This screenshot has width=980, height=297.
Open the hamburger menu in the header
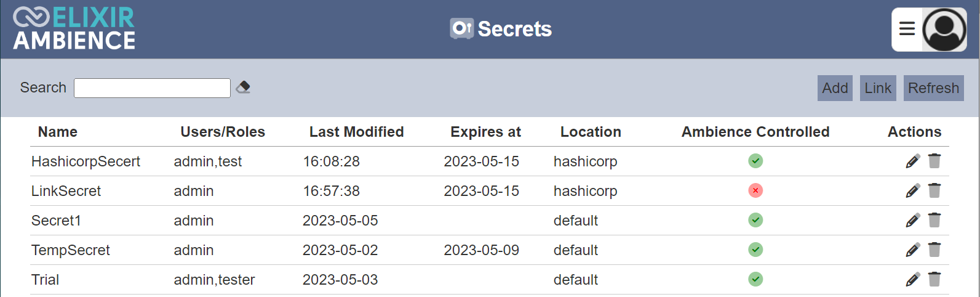[x=907, y=29]
